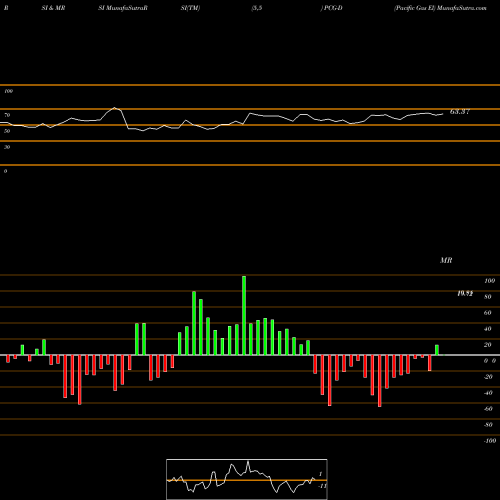Open the mini overview chart thumbnail
This screenshot has height=500, width=500.
247,479
